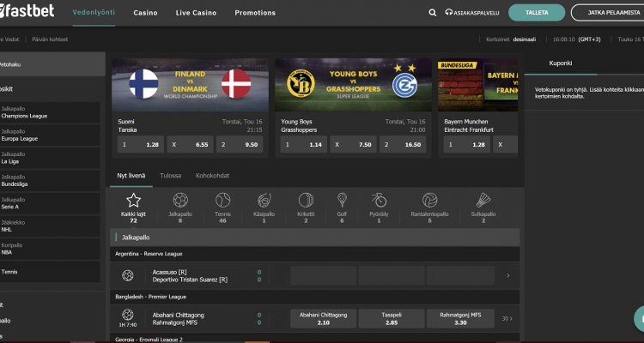
Task: Open the Bundesliga Bayern banner
Action: [477, 85]
